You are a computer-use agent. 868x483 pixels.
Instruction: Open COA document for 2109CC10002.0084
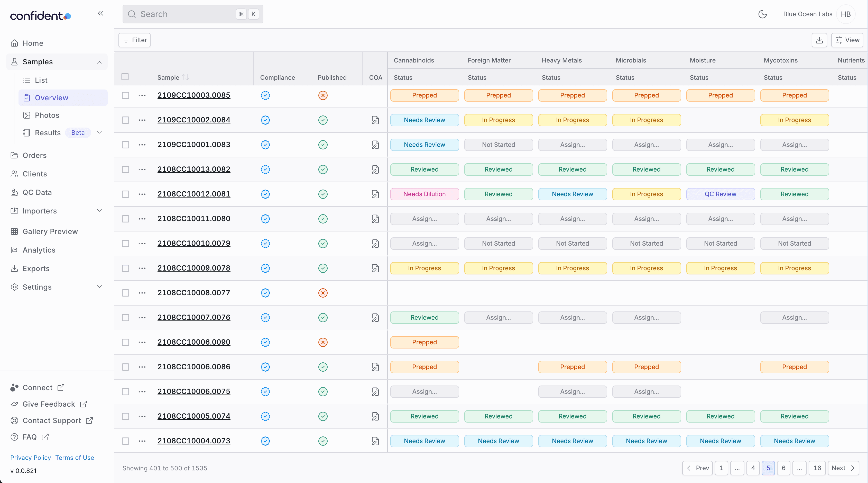[x=375, y=120]
